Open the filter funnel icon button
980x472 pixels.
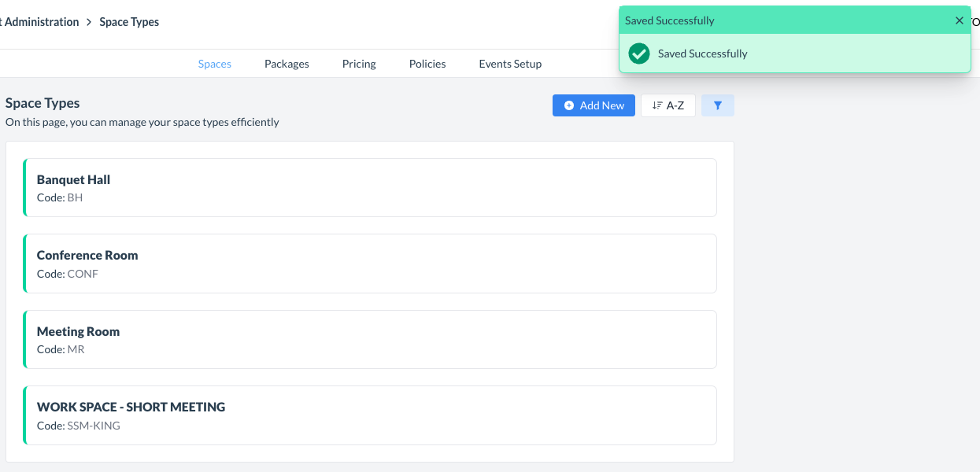tap(717, 105)
